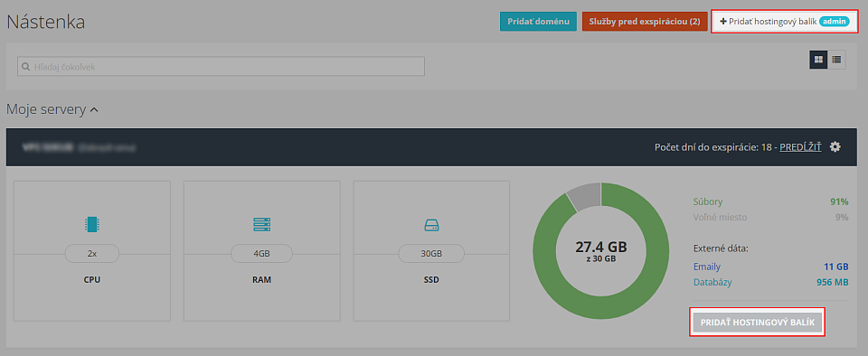
Task: Click the Voľné miesto label
Action: coord(720,217)
